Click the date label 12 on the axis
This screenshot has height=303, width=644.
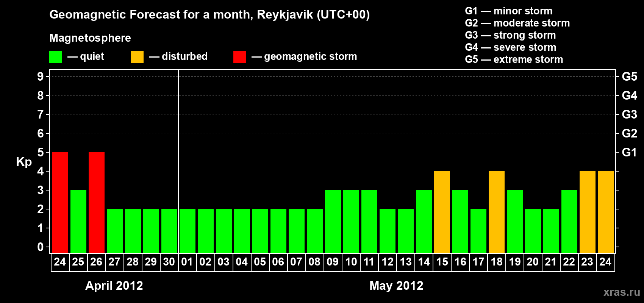click(x=388, y=262)
